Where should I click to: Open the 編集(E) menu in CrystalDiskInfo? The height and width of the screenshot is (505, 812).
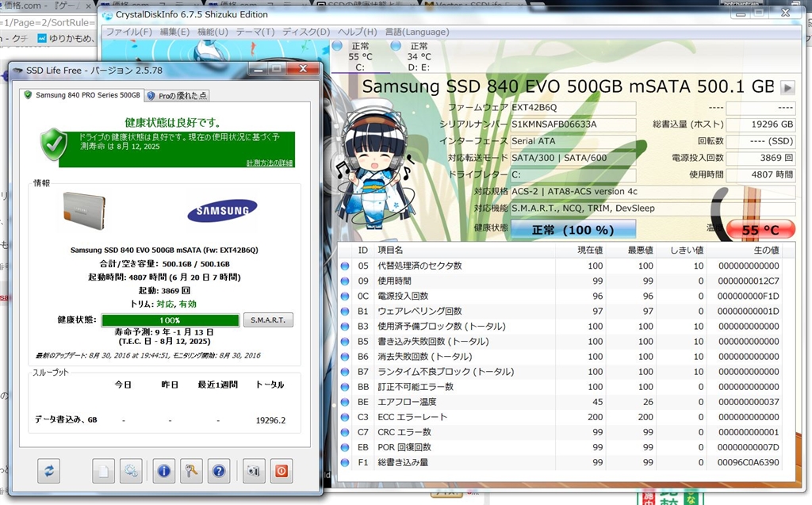(x=174, y=33)
